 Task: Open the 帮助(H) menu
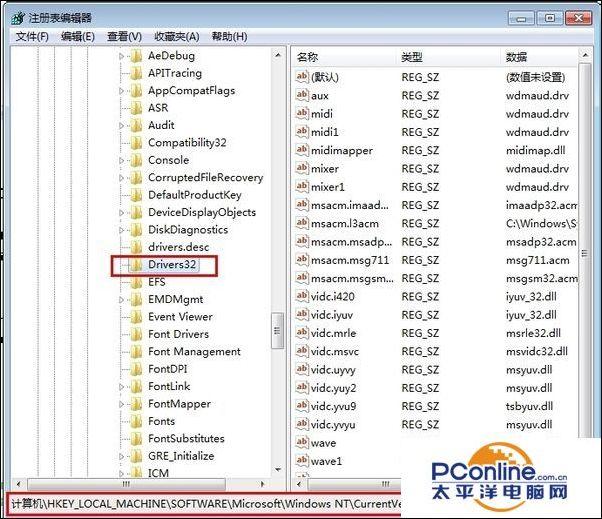230,37
